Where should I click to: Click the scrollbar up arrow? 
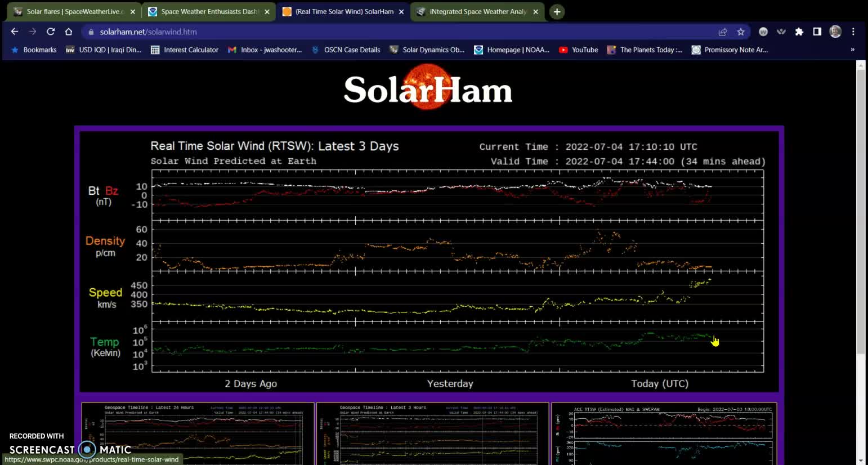click(x=861, y=65)
